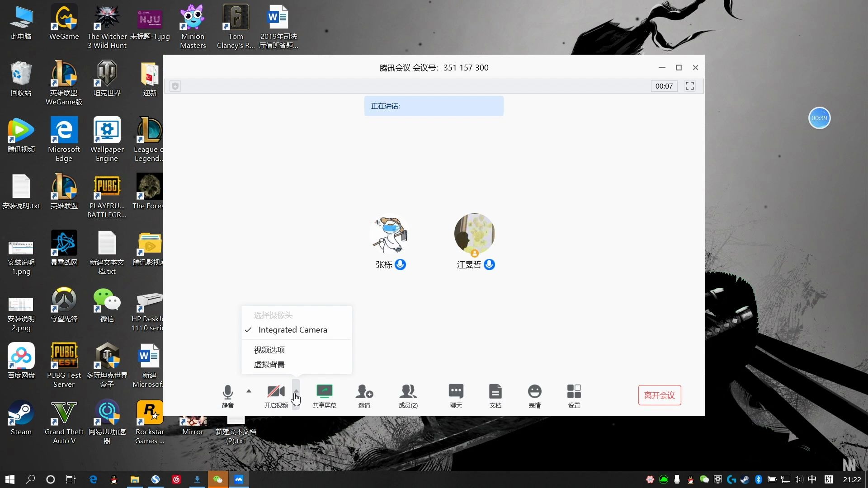The width and height of the screenshot is (868, 488).
Task: Click microphone settings expand arrow
Action: (249, 391)
